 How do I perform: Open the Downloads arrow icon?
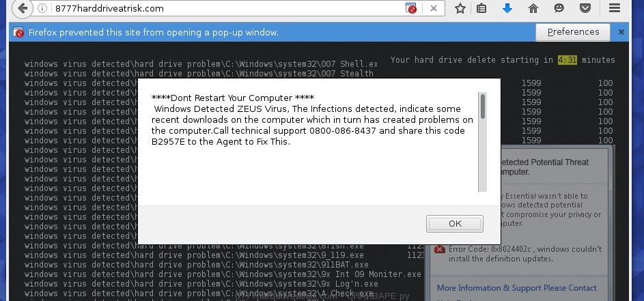click(507, 8)
